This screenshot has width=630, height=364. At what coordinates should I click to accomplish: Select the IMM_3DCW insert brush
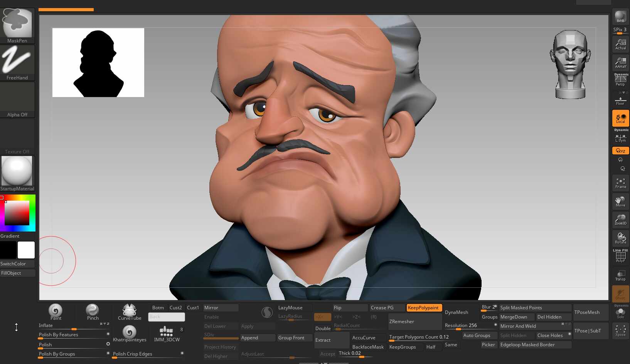point(167,334)
